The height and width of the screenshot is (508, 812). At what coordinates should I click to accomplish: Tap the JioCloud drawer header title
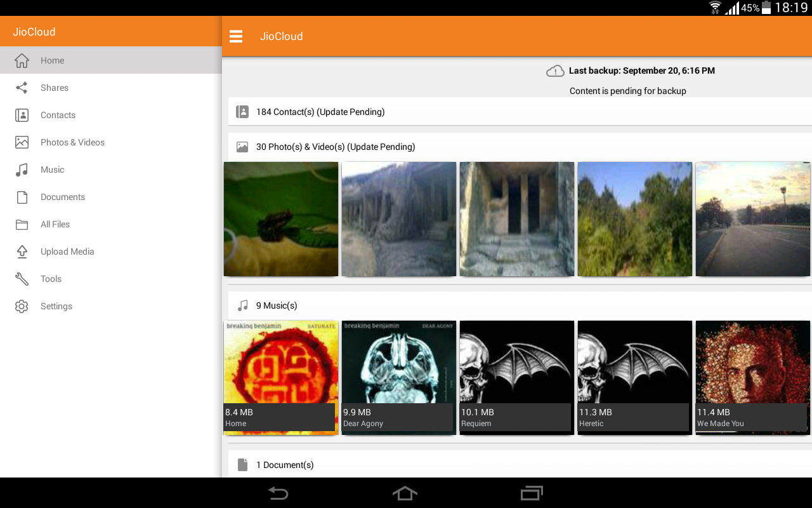[34, 32]
